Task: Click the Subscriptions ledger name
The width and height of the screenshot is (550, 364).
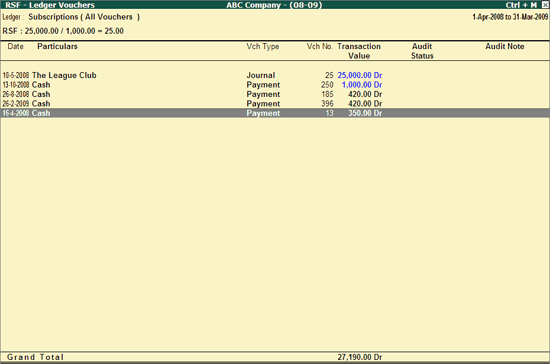Action: pyautogui.click(x=53, y=17)
